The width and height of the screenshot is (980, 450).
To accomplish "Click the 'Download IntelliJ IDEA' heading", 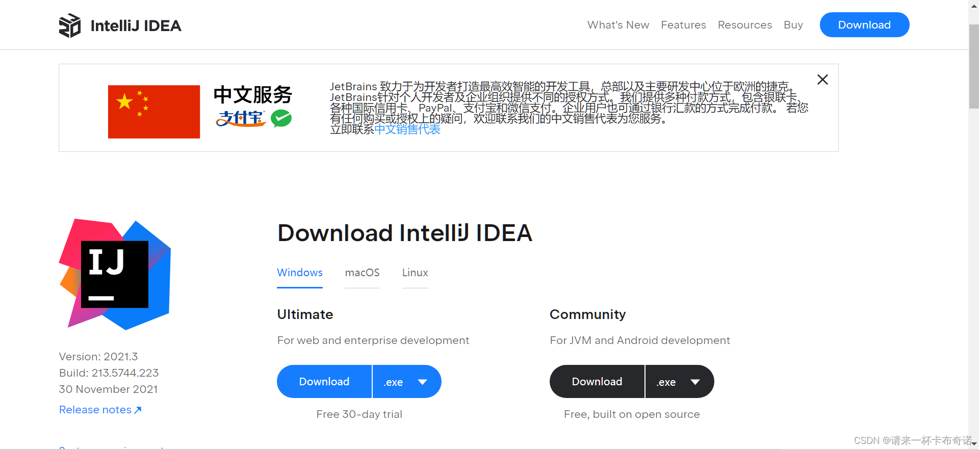I will tap(405, 233).
